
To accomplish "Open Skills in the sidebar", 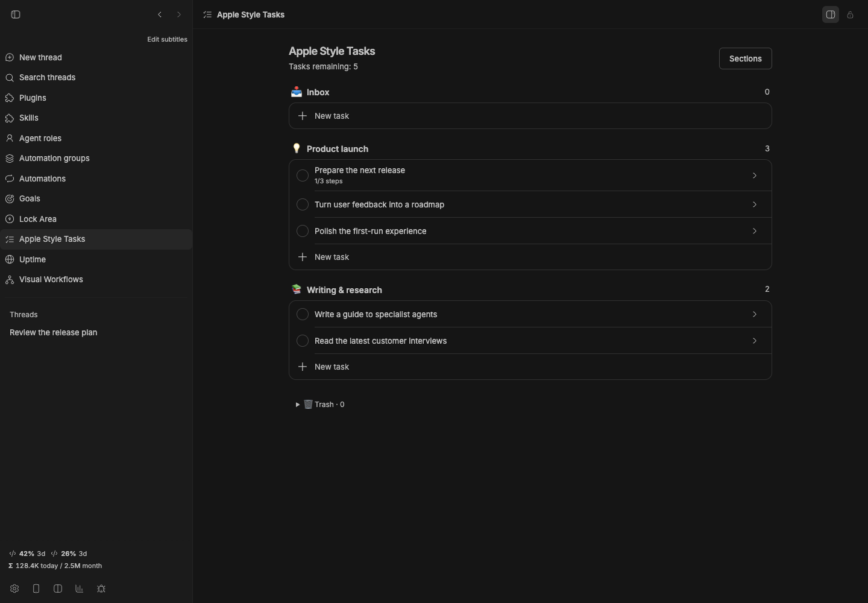I will click(x=96, y=118).
